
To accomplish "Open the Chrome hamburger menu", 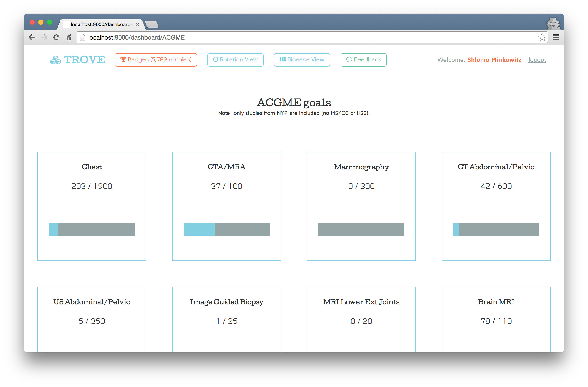I will coord(556,37).
